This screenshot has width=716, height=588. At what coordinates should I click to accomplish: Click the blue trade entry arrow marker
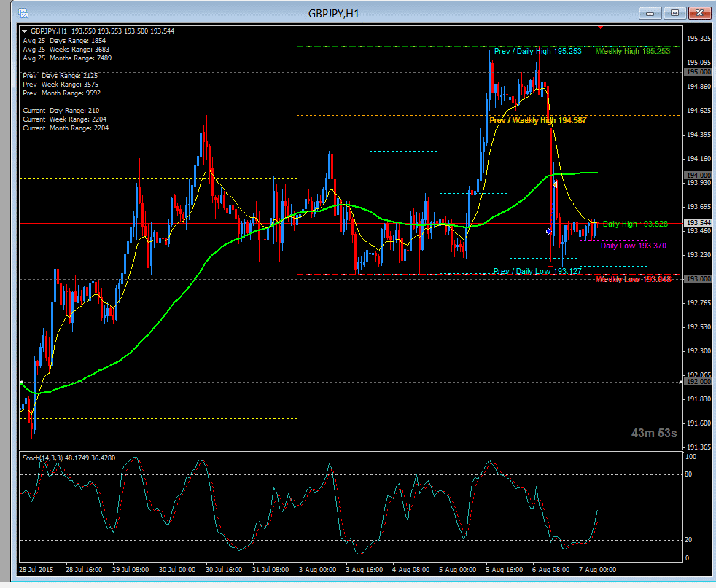tap(549, 231)
